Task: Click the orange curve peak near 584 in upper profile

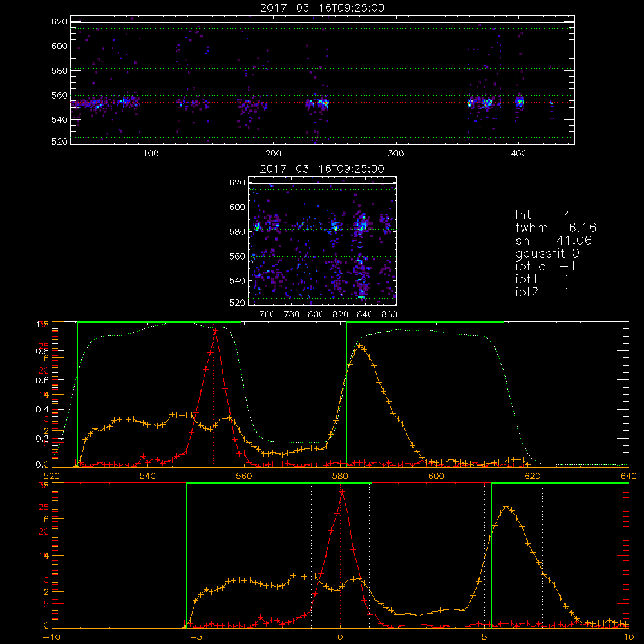Action: [x=360, y=346]
